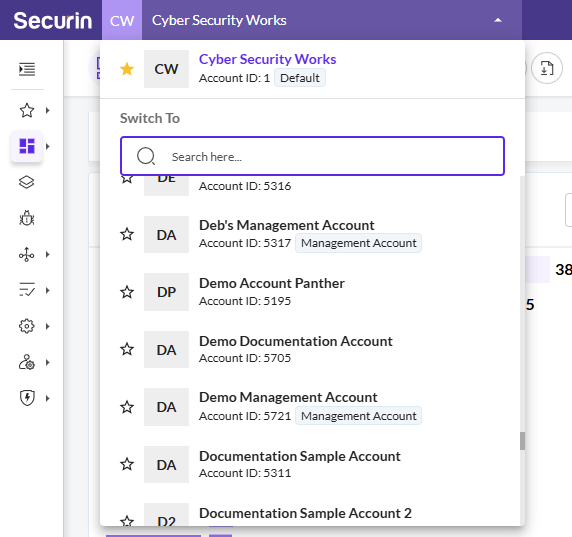Click the DP avatar for Demo Account Panther

(x=166, y=292)
